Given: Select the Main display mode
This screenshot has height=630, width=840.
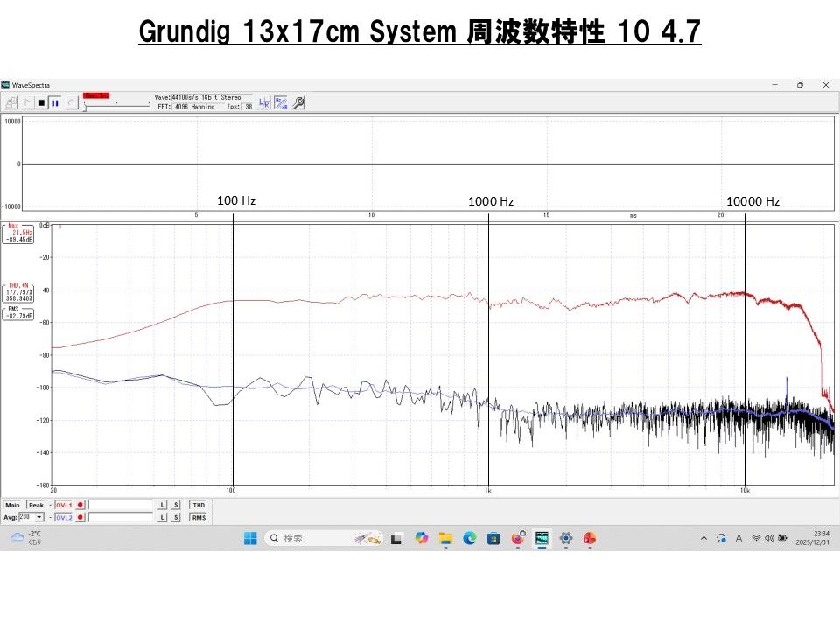Looking at the screenshot, I should click(13, 505).
